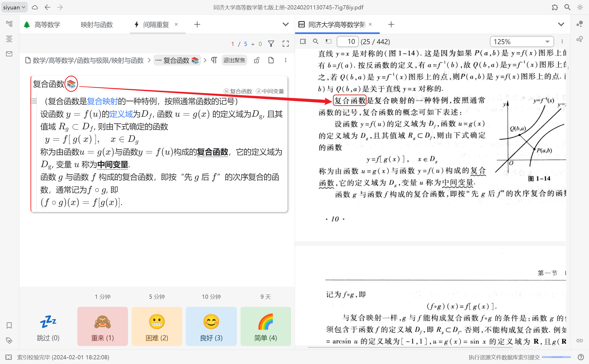589x364 pixels.
Task: Click the indexing progress bar
Action: 556,357
